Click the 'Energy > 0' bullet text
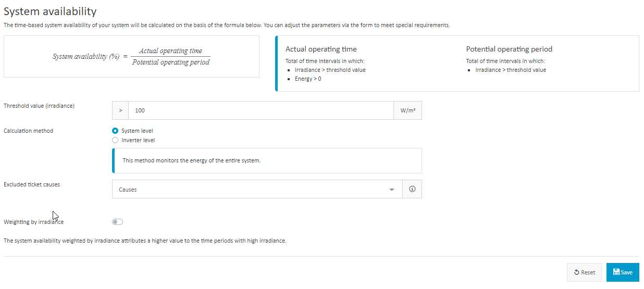The height and width of the screenshot is (289, 644). click(x=308, y=79)
